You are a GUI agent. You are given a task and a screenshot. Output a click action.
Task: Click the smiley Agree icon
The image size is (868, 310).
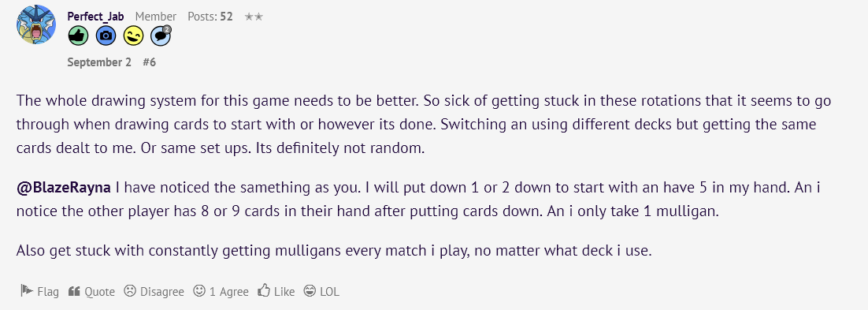pyautogui.click(x=198, y=290)
